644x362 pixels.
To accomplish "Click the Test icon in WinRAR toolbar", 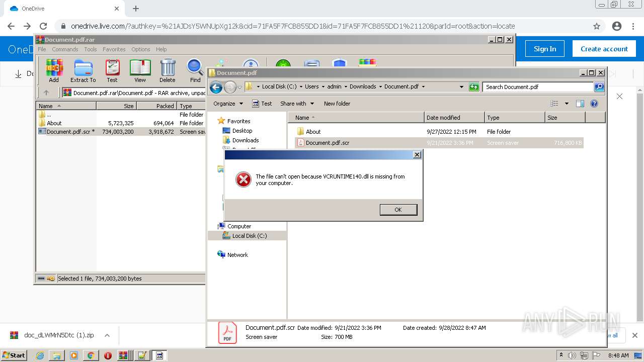I will click(112, 71).
